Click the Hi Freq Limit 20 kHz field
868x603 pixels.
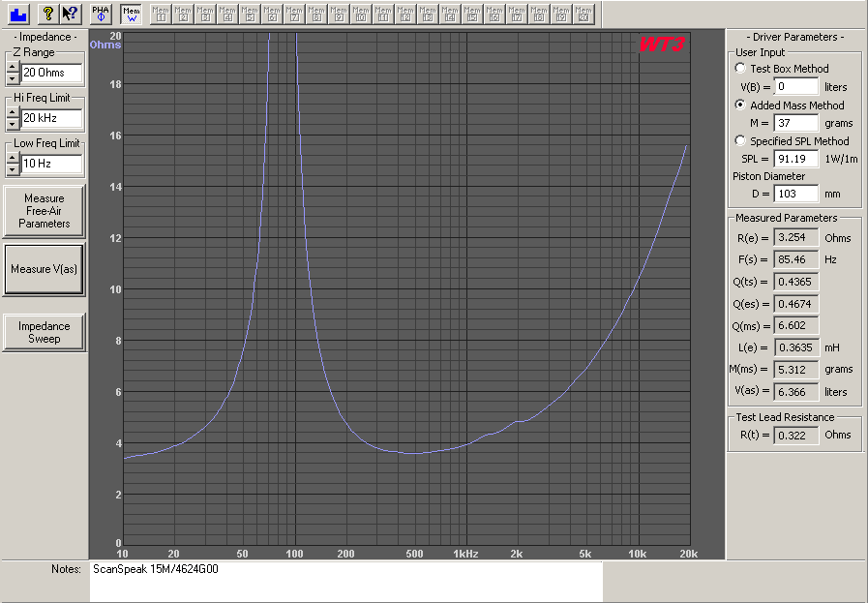tap(51, 118)
